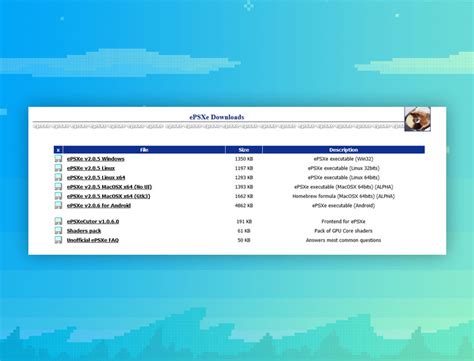Open ePSXe v2.0.5 MacOSX x64 (No UI) link

109,187
